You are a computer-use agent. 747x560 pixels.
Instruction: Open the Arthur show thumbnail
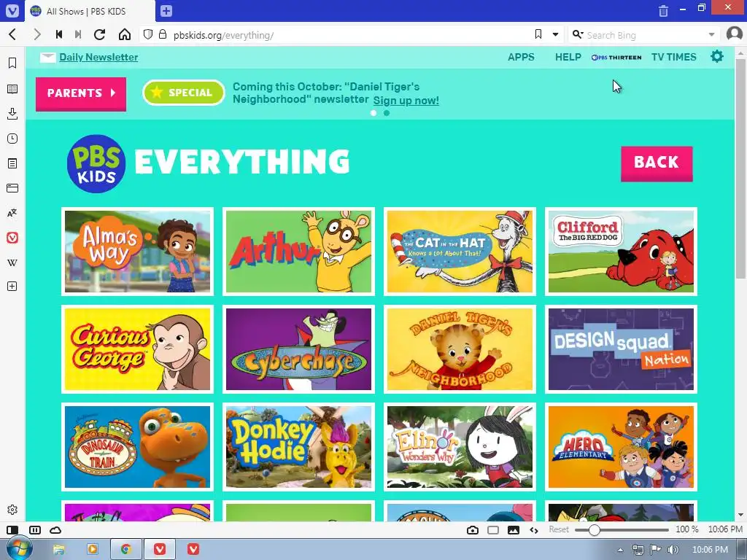(x=298, y=252)
